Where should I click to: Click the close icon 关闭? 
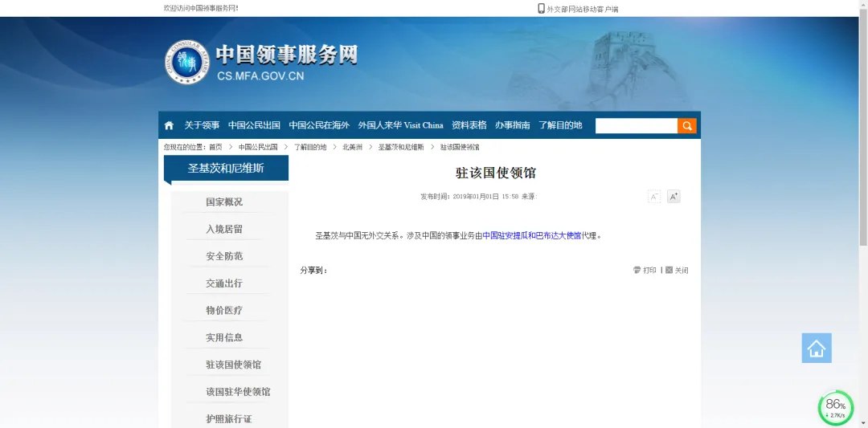point(676,271)
